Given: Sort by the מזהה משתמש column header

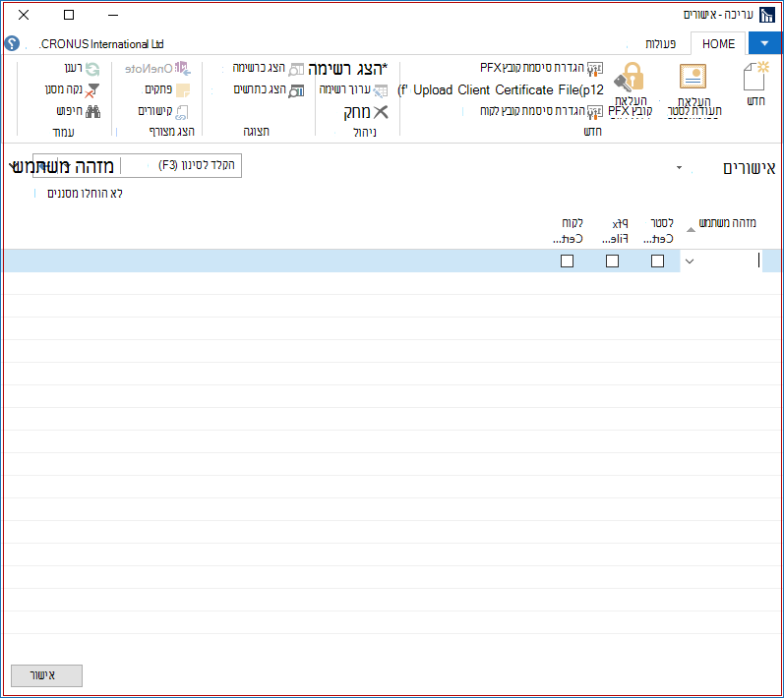Looking at the screenshot, I should point(727,223).
